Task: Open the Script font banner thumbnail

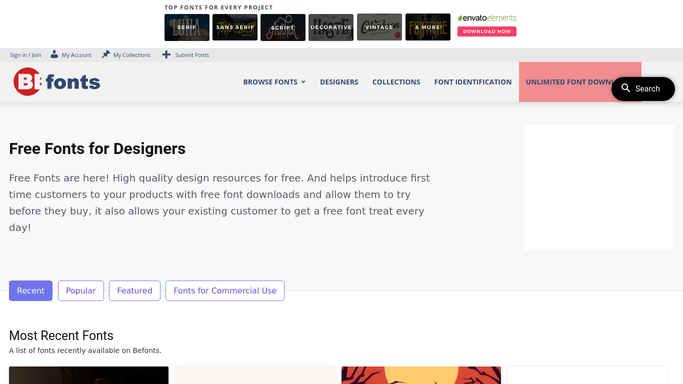Action: 283,27
